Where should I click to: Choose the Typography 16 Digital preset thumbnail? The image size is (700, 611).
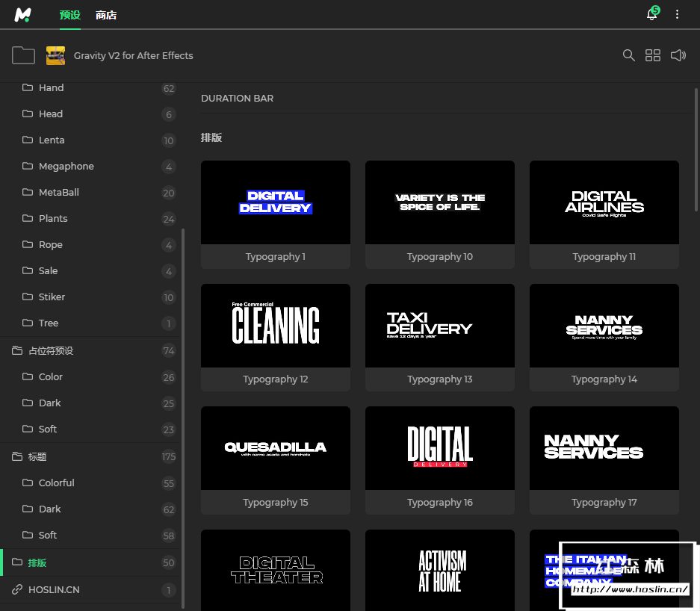439,448
